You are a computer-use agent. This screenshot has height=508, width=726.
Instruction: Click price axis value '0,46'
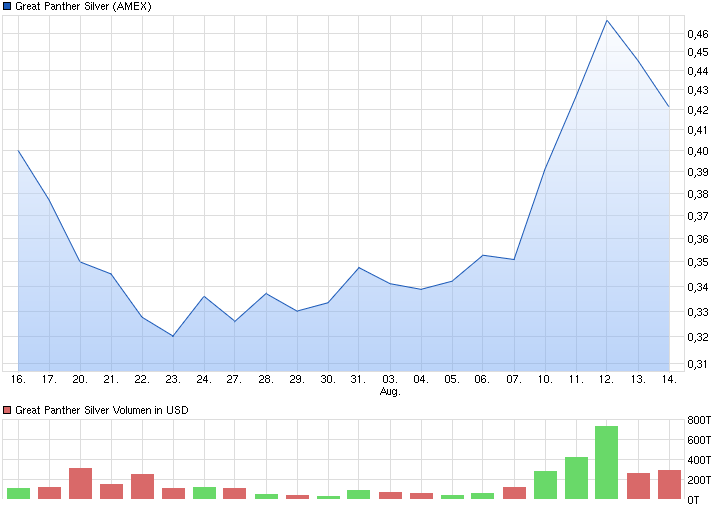[x=698, y=34]
